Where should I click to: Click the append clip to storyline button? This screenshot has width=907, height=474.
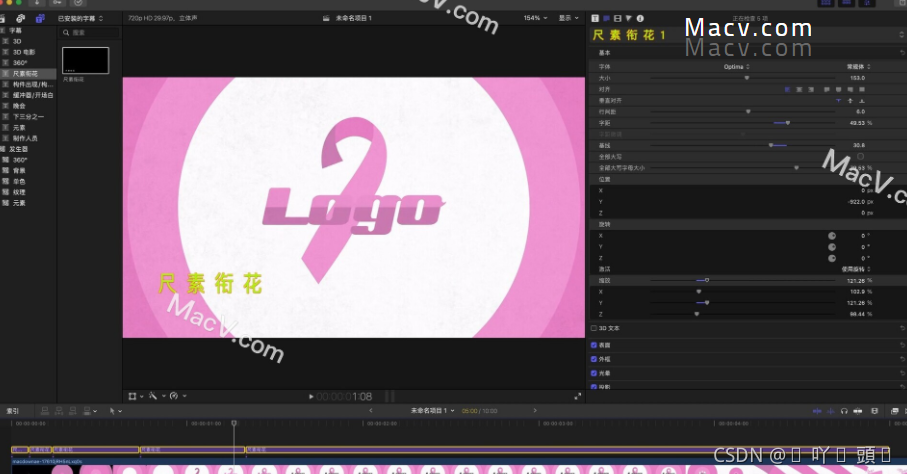click(73, 411)
